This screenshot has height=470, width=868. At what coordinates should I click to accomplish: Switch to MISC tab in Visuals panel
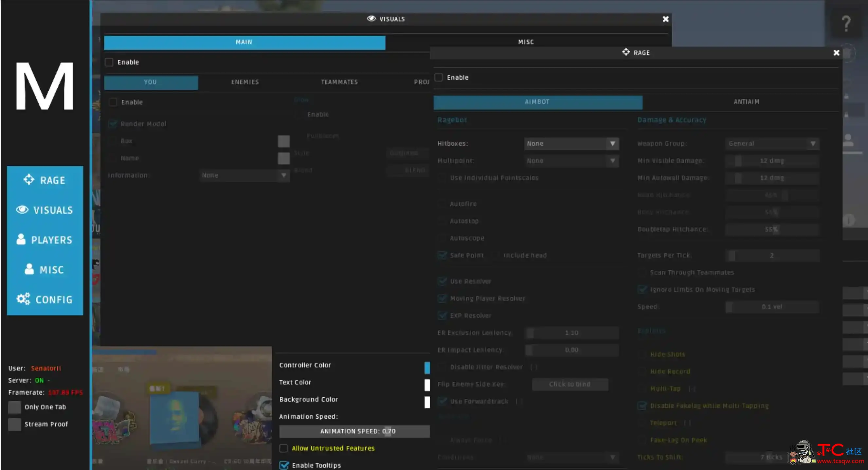pos(525,42)
